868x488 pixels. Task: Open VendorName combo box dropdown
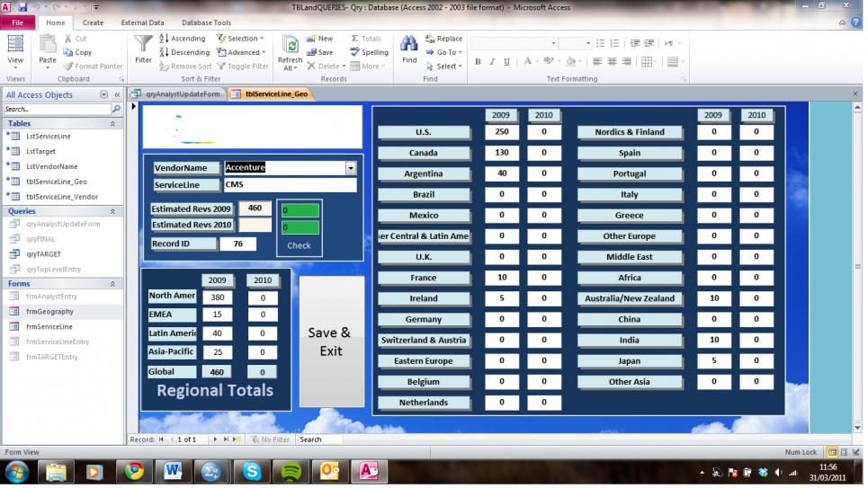pos(351,168)
